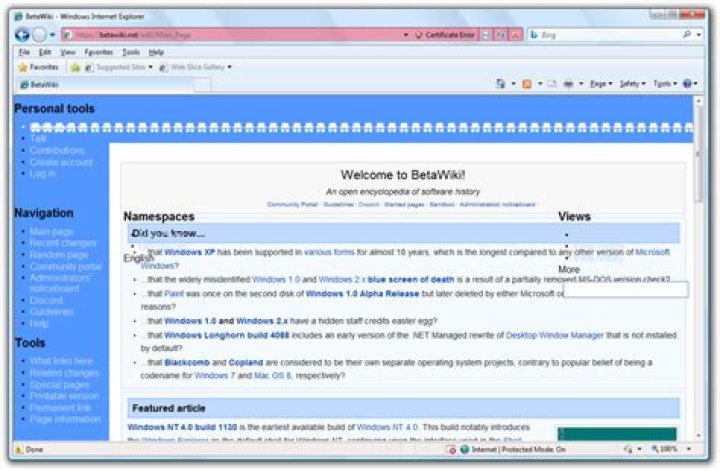The image size is (720, 471).
Task: Open Windows Longhorn build 4088 link
Action: (x=226, y=336)
